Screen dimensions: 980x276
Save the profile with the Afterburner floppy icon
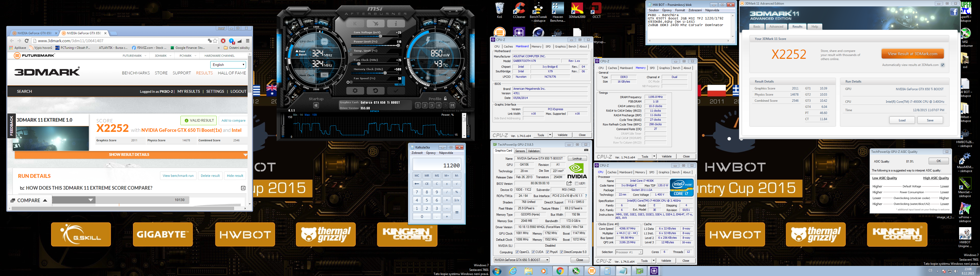pos(452,105)
